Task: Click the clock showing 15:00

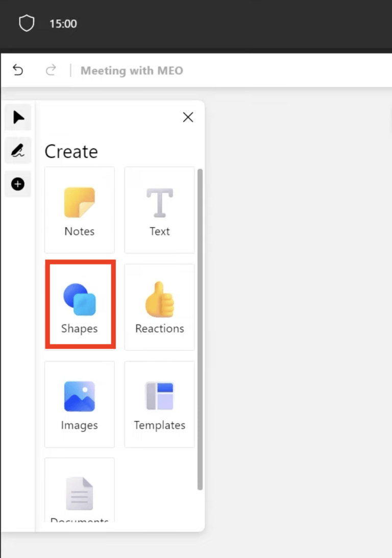Action: pyautogui.click(x=63, y=23)
